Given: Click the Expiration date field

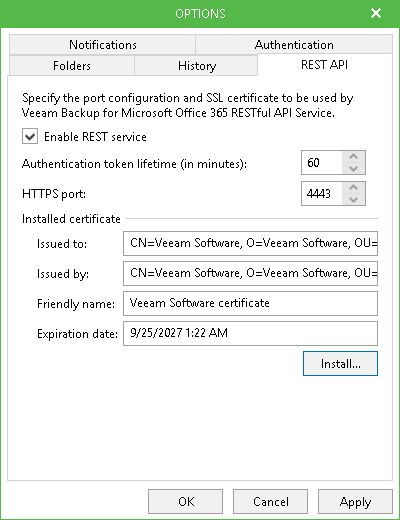Looking at the screenshot, I should 250,333.
